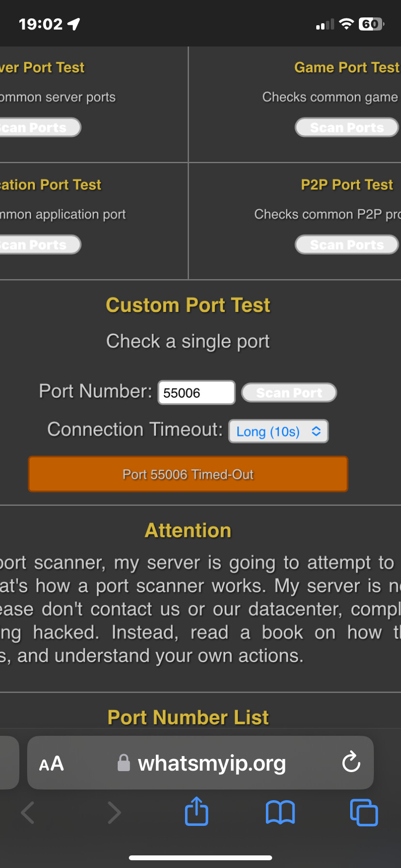Screen dimensions: 401x868
Task: Tap the Custom Port Test heading
Action: tap(188, 305)
